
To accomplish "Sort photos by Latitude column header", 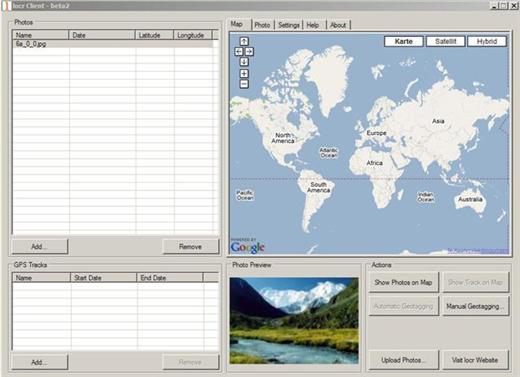I will (154, 35).
